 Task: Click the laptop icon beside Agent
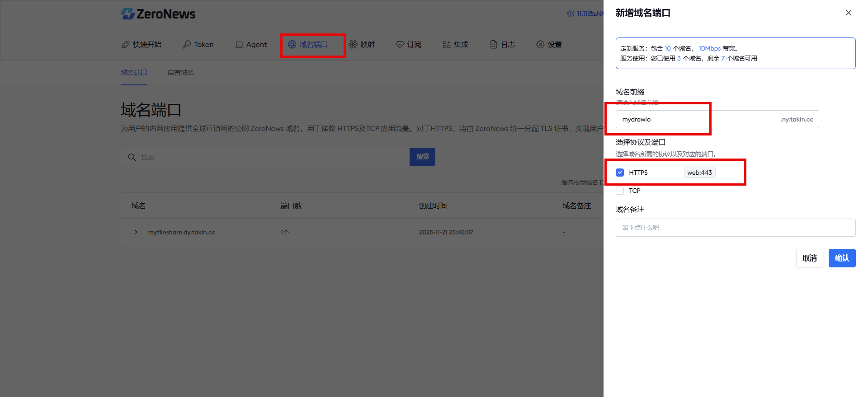239,44
